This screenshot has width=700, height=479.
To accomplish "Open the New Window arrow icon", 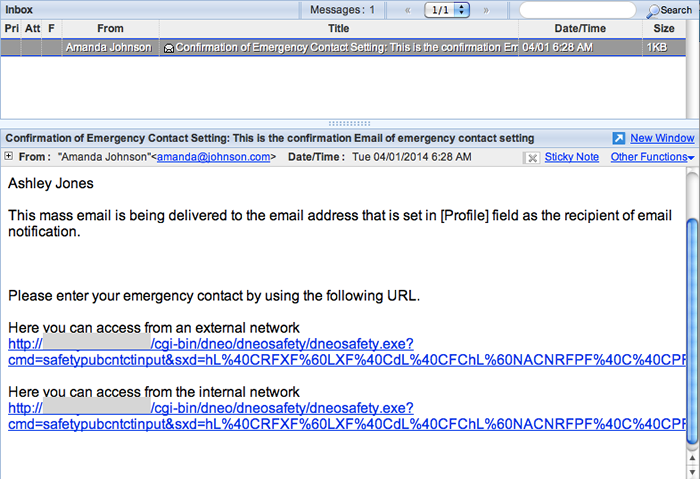I will click(x=618, y=138).
